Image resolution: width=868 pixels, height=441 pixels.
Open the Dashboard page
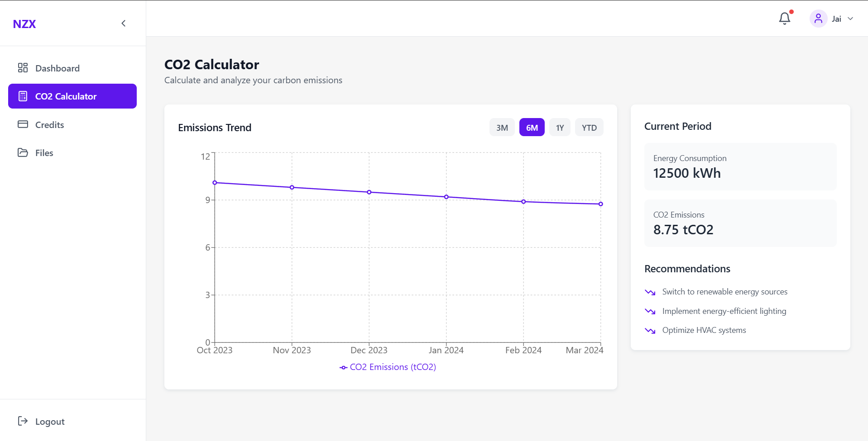(x=58, y=68)
